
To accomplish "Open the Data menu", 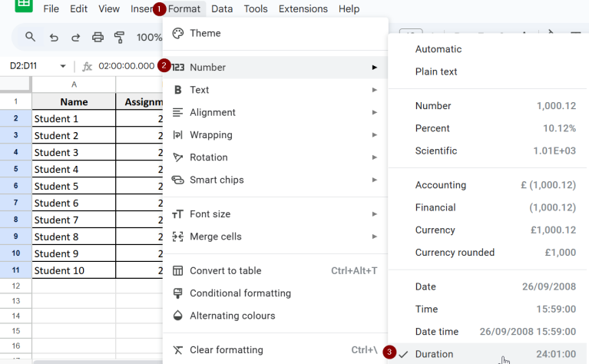I will pos(222,8).
